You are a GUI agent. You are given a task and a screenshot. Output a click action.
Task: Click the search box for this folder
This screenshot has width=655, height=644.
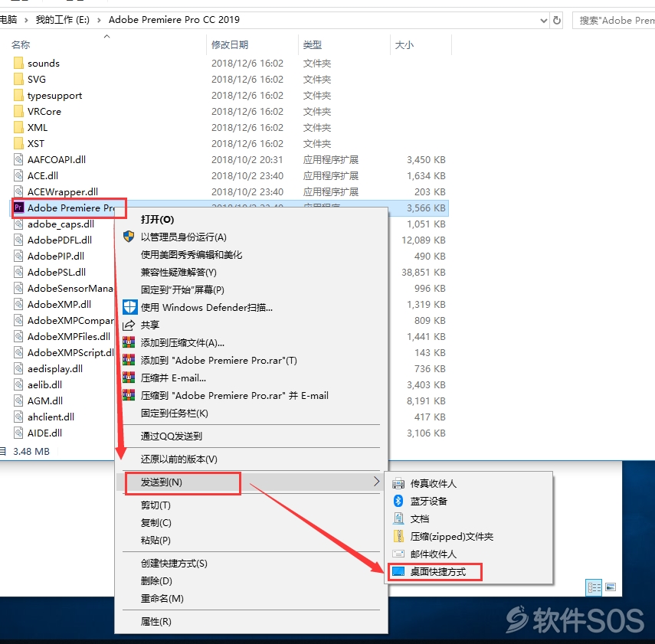614,20
